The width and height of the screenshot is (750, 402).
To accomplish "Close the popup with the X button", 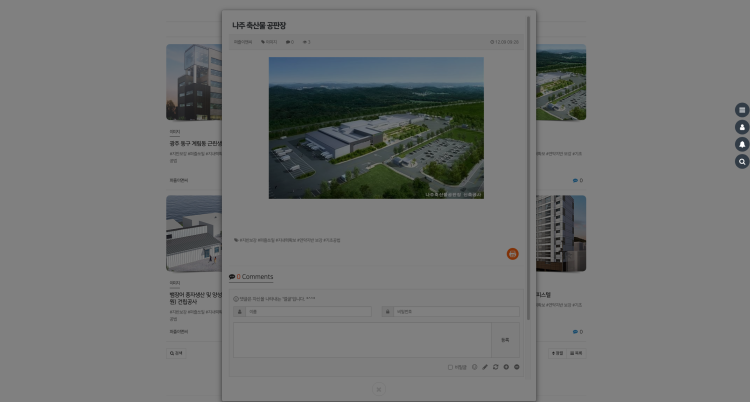I will coord(378,389).
